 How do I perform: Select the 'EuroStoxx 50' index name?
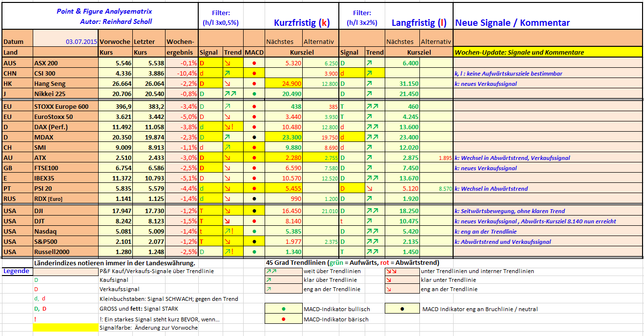point(54,117)
